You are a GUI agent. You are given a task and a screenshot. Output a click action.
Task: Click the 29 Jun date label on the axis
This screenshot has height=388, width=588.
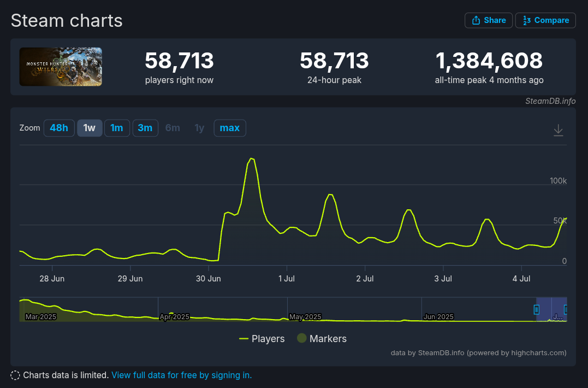pos(130,279)
